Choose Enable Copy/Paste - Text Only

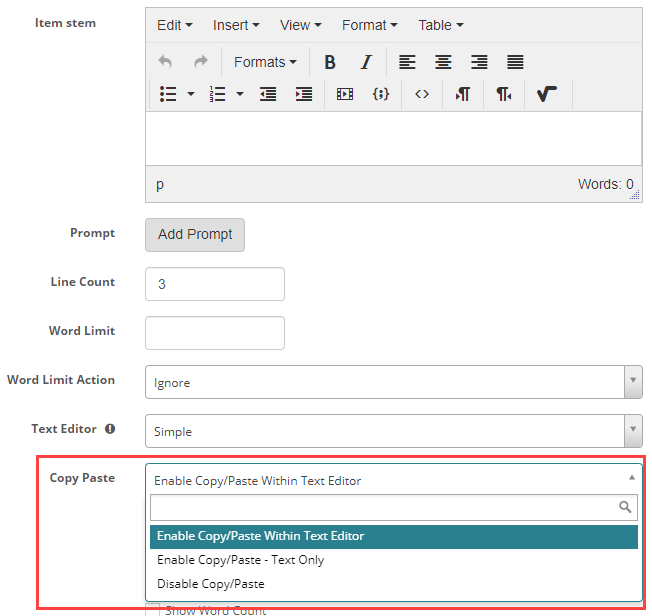[240, 560]
